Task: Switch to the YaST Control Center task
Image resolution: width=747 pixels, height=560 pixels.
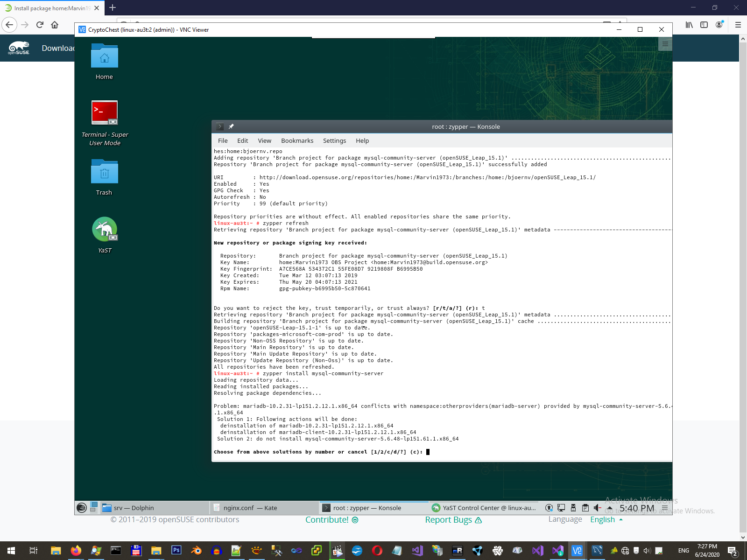Action: [484, 508]
